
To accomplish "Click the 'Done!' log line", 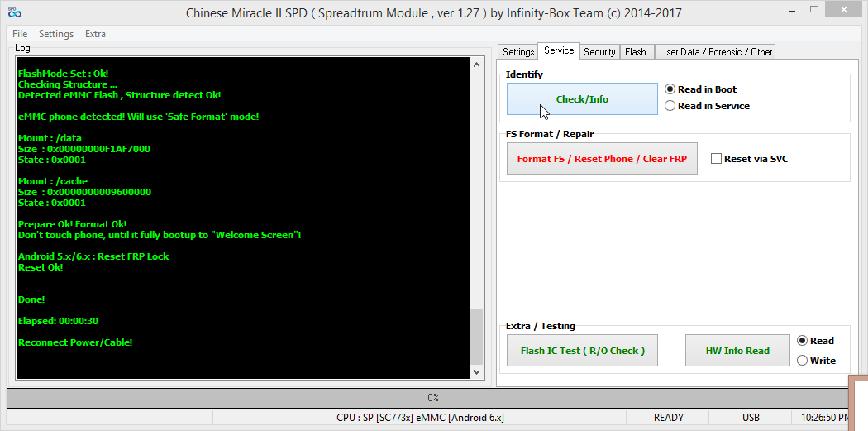I will [31, 299].
